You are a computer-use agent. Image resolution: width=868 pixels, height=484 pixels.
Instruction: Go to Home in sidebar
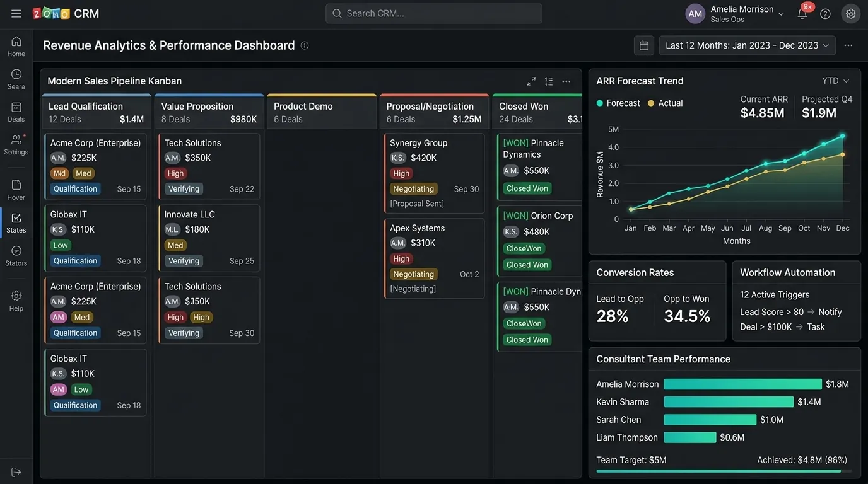click(x=16, y=46)
